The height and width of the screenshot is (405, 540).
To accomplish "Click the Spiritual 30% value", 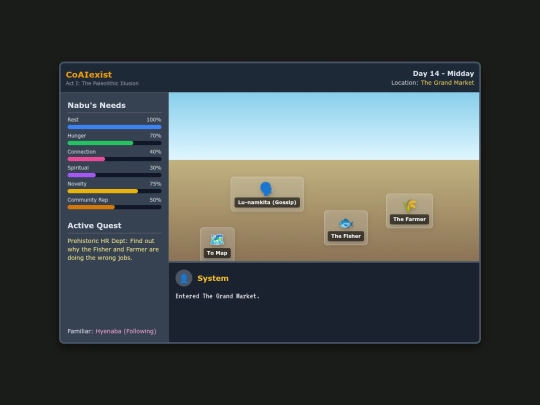I will pos(155,168).
